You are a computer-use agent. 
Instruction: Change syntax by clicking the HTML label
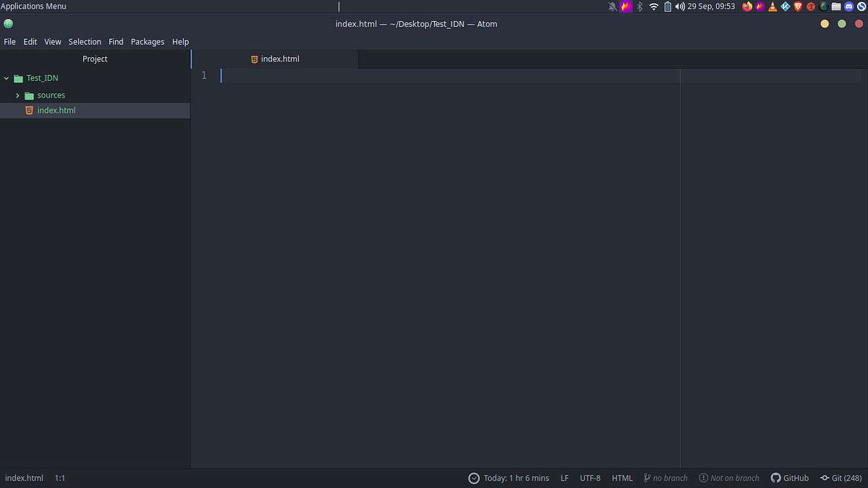tap(622, 478)
